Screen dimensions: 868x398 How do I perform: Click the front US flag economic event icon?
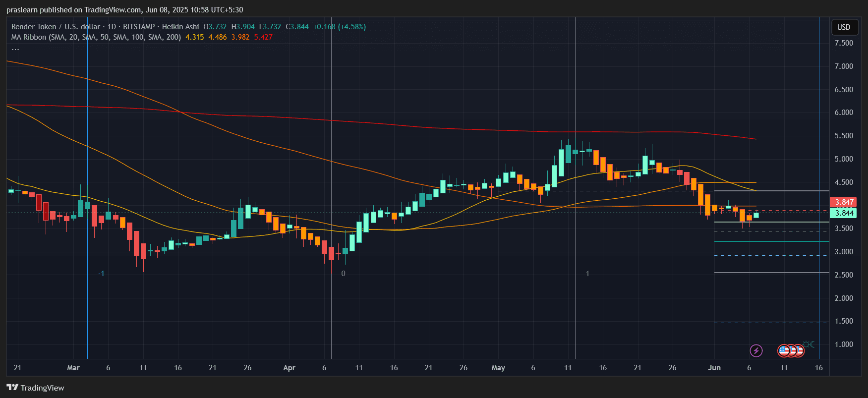tap(784, 351)
